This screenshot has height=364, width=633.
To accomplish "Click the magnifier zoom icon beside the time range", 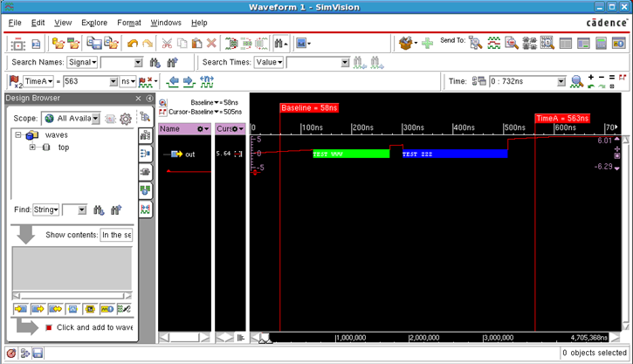I will click(576, 81).
